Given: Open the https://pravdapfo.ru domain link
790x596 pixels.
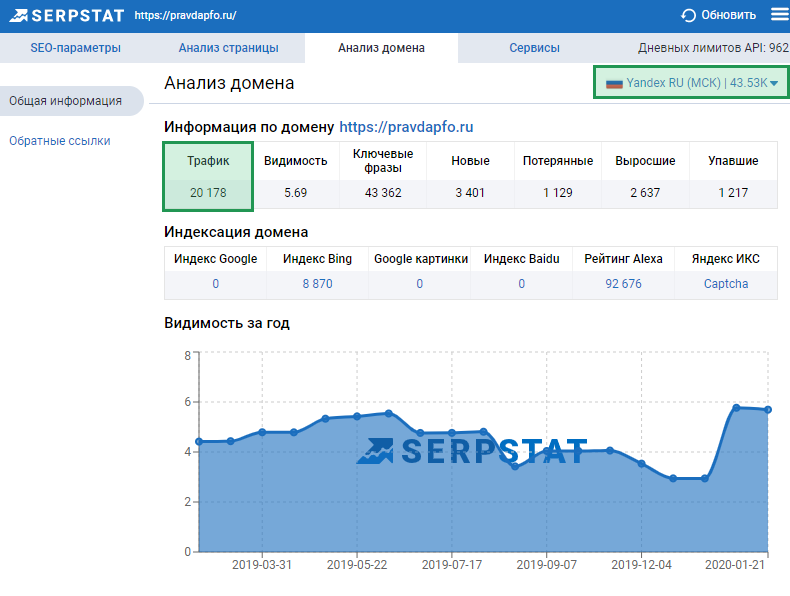Looking at the screenshot, I should (x=406, y=127).
